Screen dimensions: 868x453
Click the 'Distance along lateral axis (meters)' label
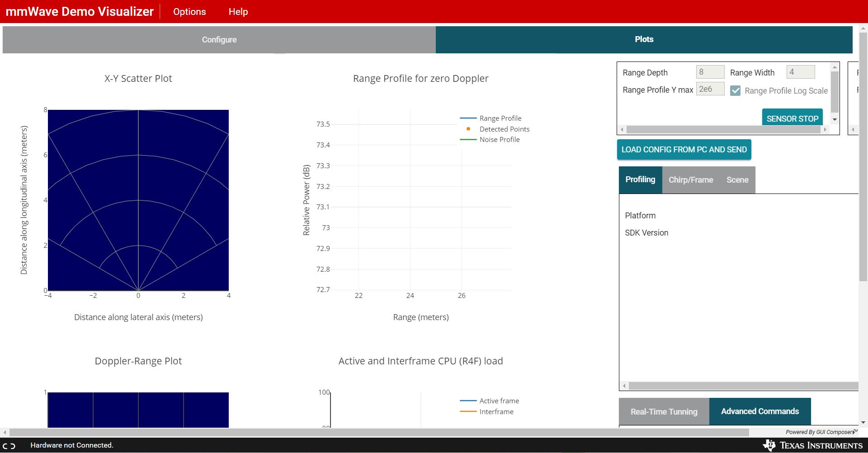tap(138, 317)
